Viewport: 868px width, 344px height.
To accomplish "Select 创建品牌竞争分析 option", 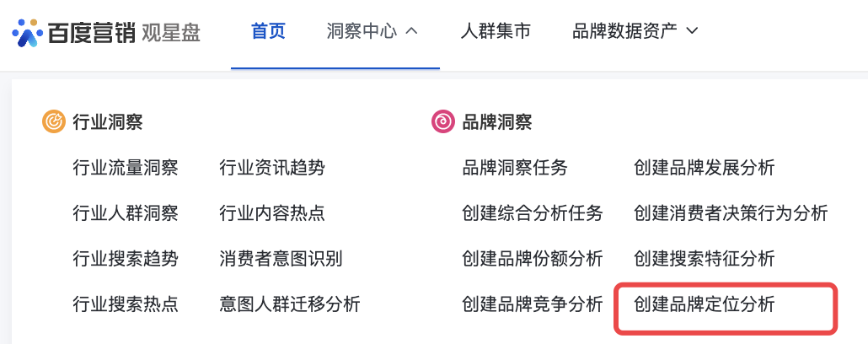I will 533,304.
